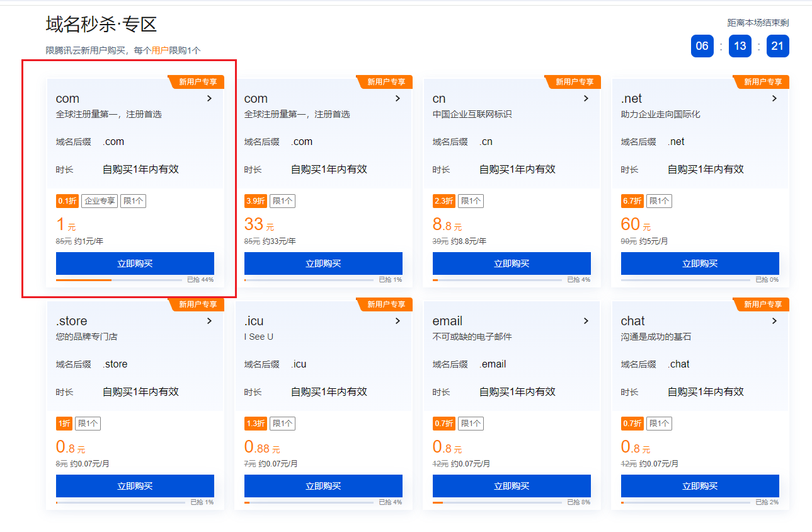Expand the .icu card chevron
Screen dimensions: 812x532
coord(397,321)
